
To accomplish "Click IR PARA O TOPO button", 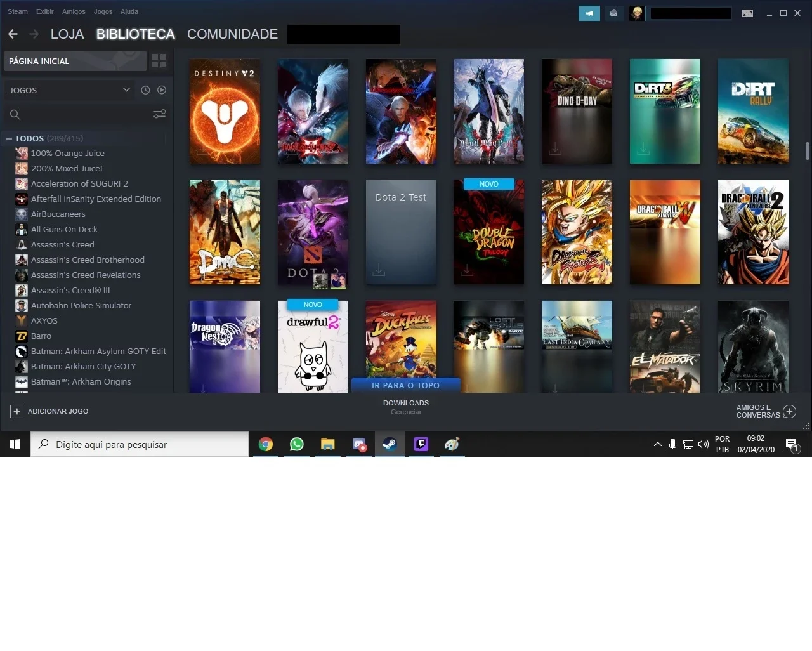I will [x=405, y=385].
